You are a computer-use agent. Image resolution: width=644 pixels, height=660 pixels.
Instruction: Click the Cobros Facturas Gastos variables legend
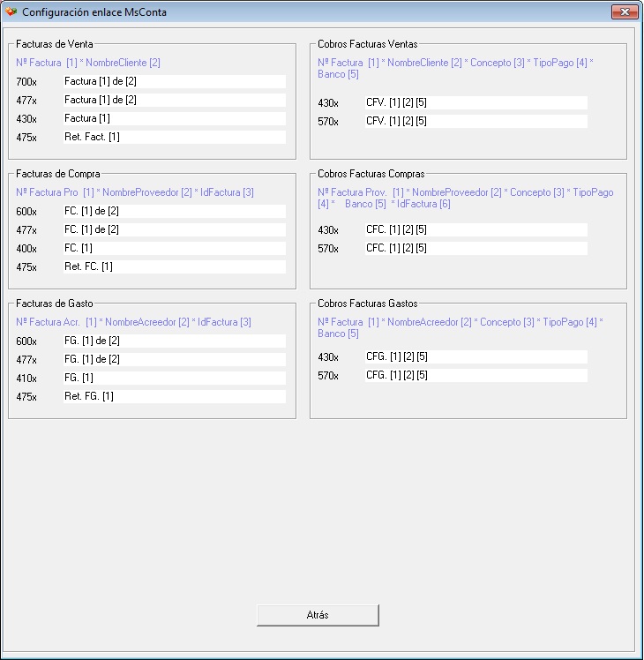coord(461,327)
